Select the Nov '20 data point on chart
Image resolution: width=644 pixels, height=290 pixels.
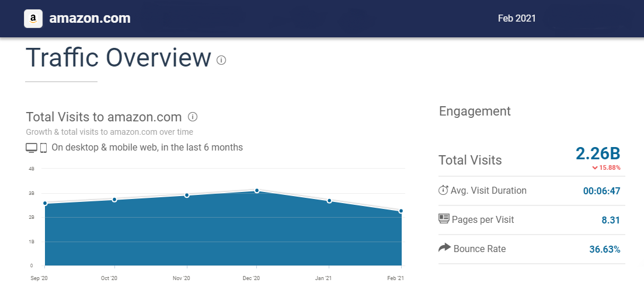tap(187, 195)
